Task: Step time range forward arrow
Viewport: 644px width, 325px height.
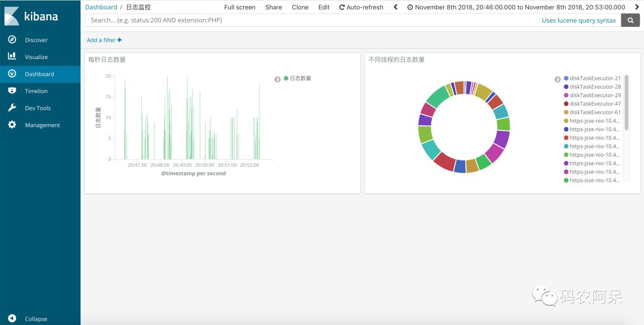Action: tap(636, 7)
